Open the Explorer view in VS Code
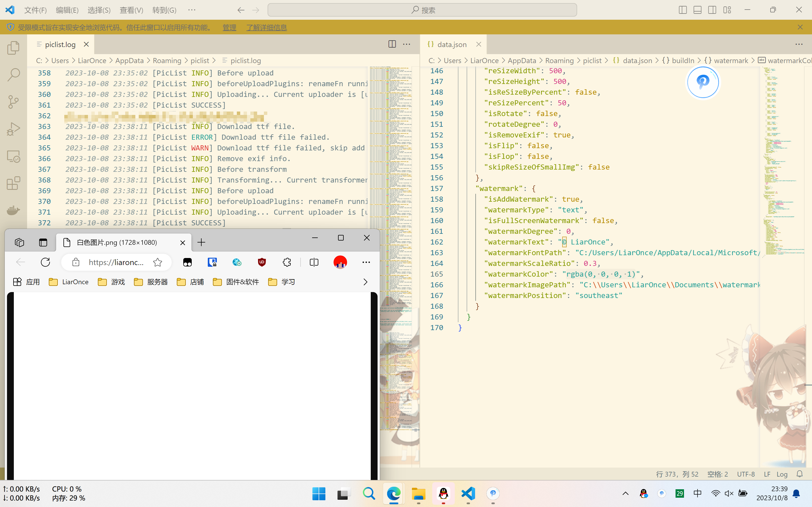The height and width of the screenshot is (507, 812). [14, 48]
